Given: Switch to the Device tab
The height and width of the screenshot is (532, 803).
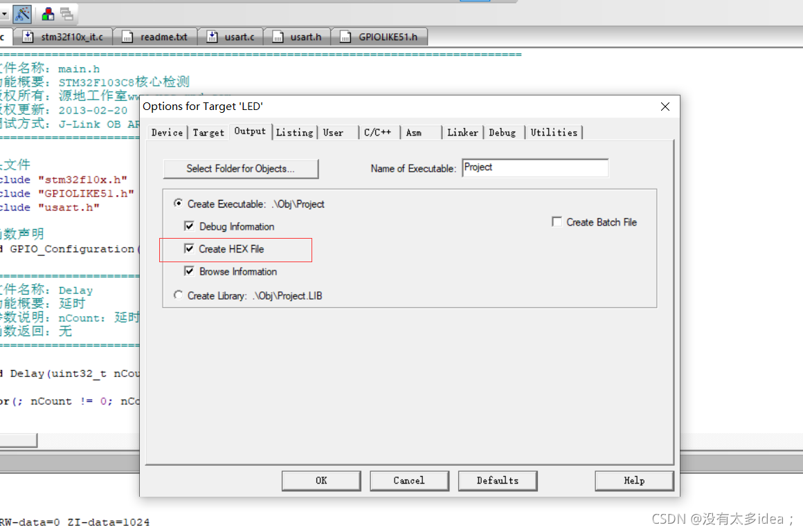Looking at the screenshot, I should 167,132.
